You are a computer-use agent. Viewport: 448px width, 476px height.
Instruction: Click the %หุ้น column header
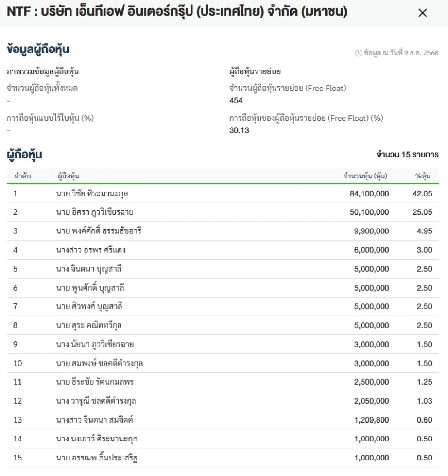click(x=423, y=176)
